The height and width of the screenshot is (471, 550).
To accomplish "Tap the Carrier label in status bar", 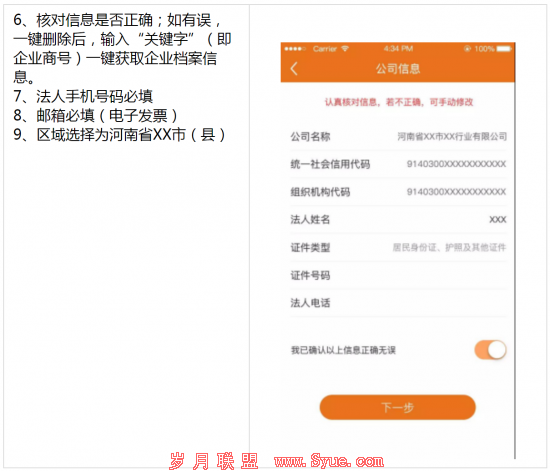I will click(x=325, y=49).
